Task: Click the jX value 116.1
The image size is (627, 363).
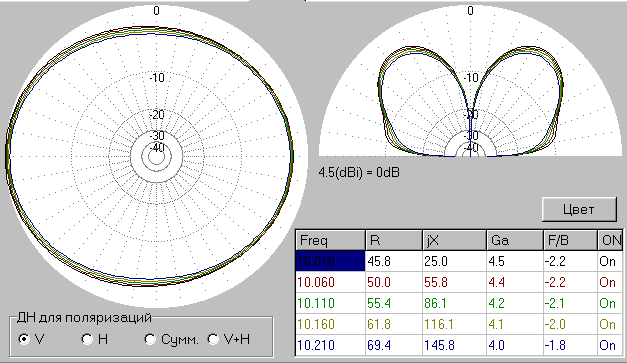Action: [455, 324]
